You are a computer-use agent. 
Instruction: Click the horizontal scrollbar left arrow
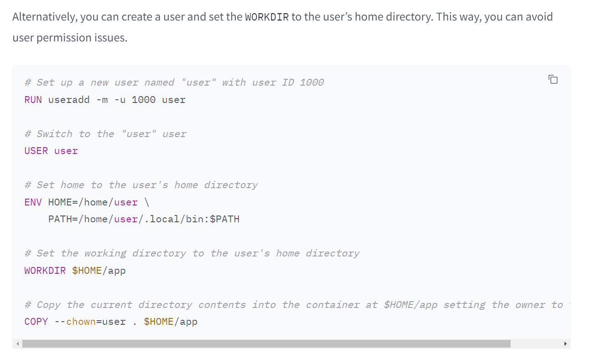click(x=17, y=344)
